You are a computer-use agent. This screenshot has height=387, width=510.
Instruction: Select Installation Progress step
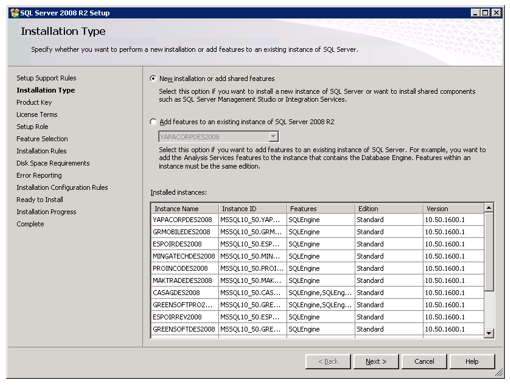tap(46, 212)
